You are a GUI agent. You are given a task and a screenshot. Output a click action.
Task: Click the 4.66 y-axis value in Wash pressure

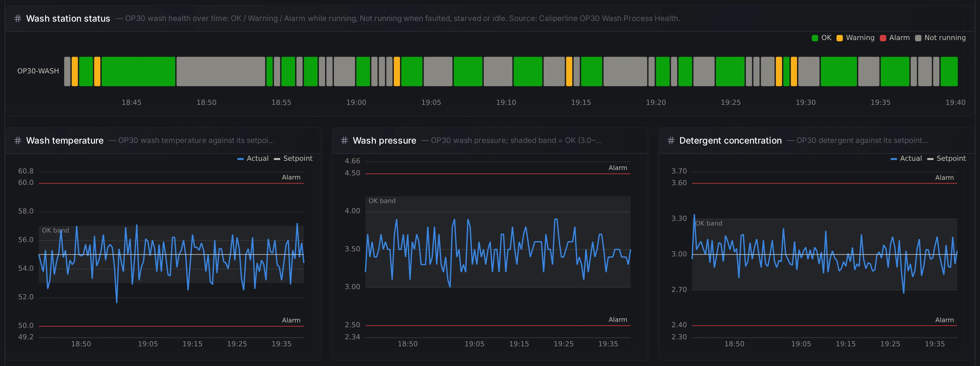pos(352,161)
